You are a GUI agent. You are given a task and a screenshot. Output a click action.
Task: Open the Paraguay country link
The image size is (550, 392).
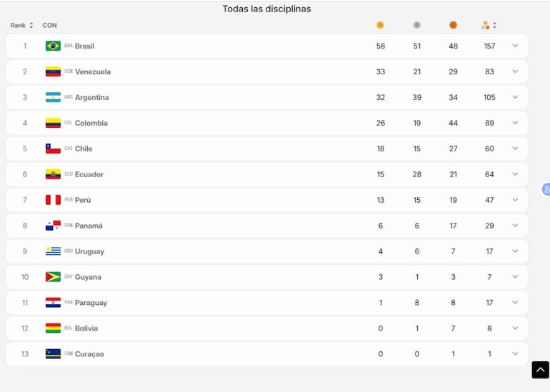(x=91, y=303)
